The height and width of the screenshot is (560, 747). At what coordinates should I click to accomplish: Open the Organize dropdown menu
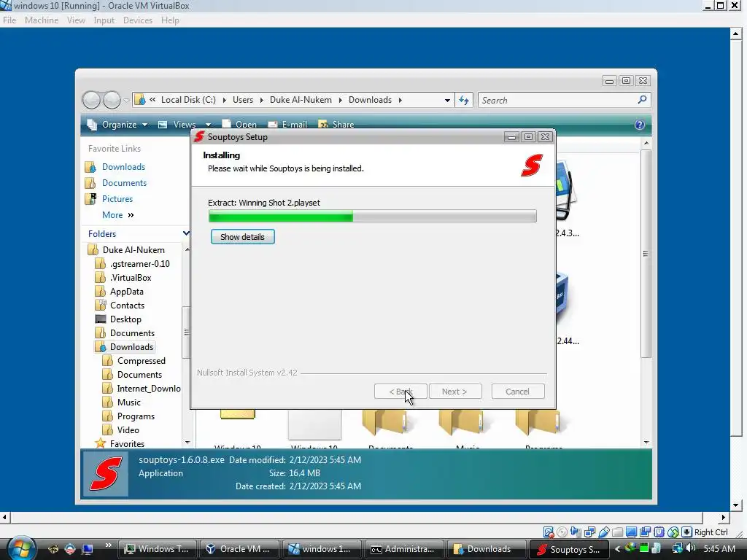[117, 125]
